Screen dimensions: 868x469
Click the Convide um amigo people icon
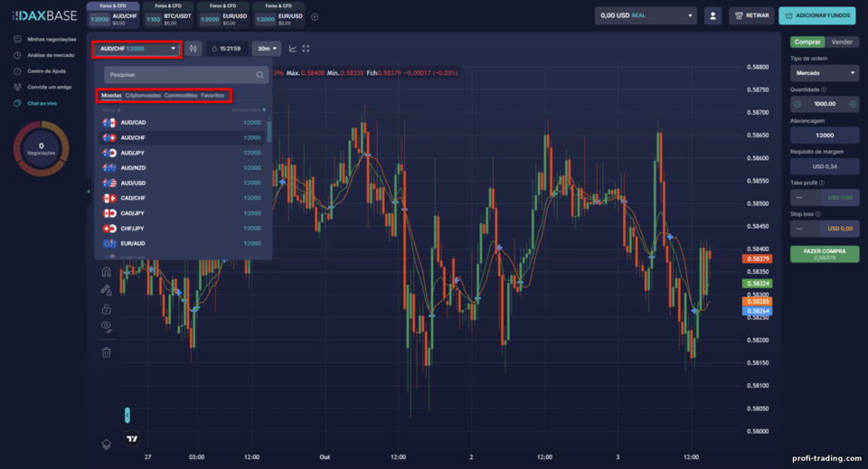[18, 87]
